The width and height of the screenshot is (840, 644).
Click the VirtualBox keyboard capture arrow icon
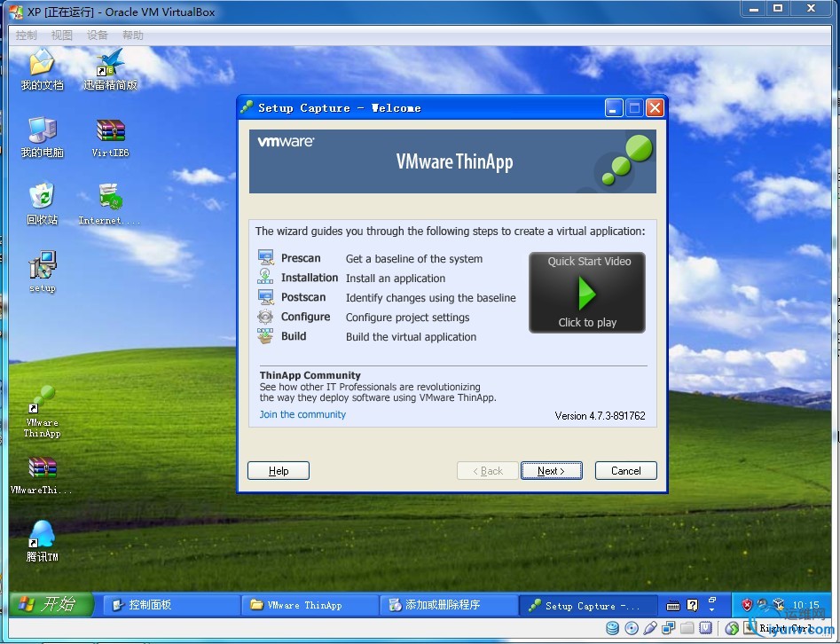pos(750,628)
